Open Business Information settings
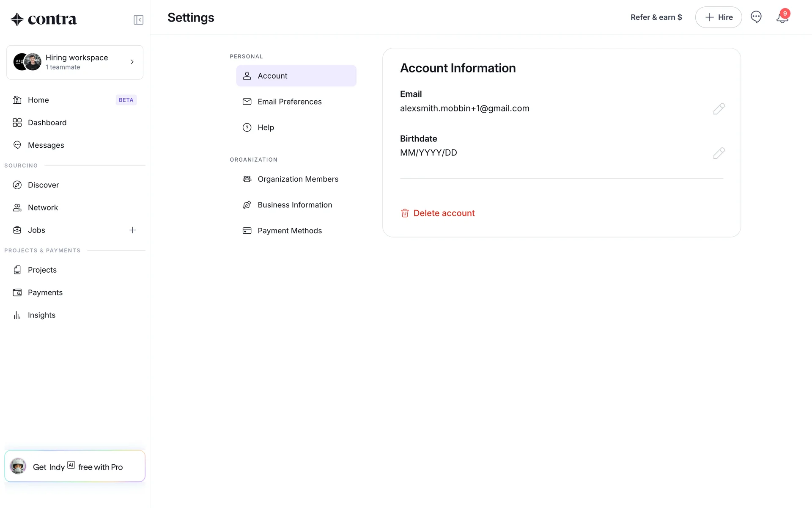This screenshot has height=508, width=812. [294, 205]
